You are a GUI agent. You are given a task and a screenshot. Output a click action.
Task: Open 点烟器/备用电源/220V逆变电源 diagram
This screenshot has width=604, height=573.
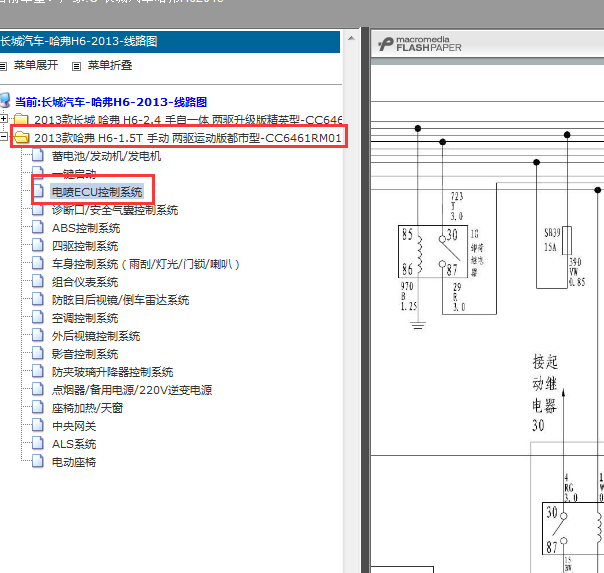click(132, 390)
